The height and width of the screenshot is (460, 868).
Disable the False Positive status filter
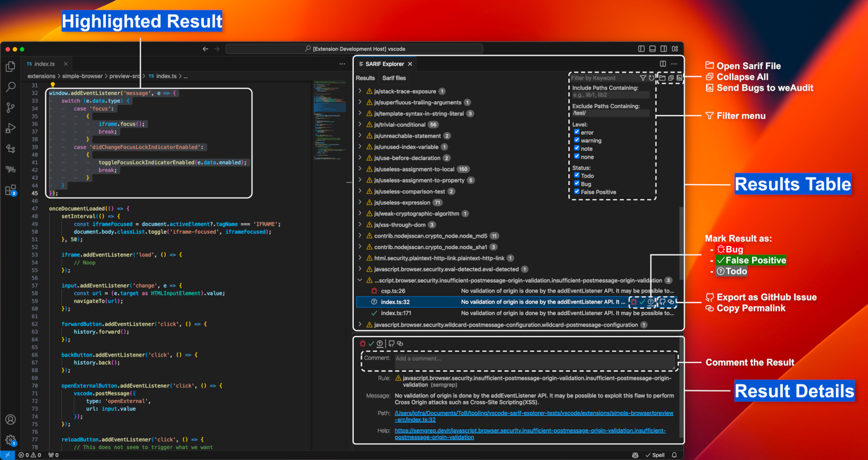click(577, 192)
